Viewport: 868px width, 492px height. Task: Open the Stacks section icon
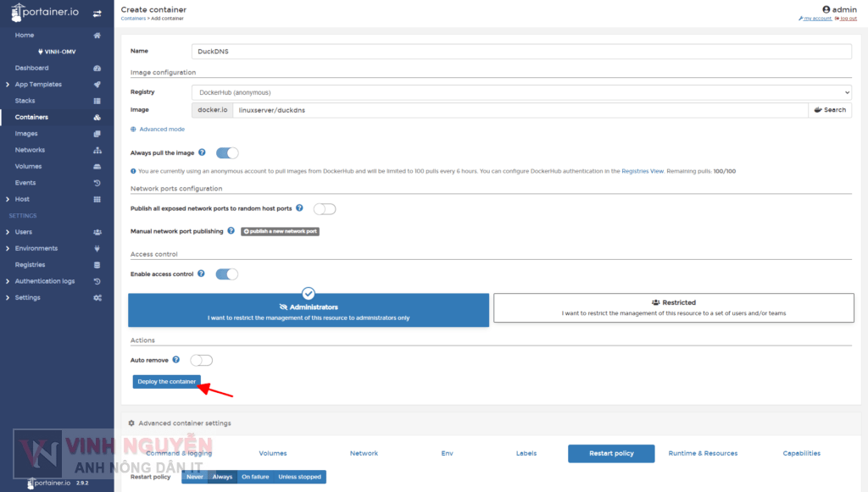(x=97, y=100)
